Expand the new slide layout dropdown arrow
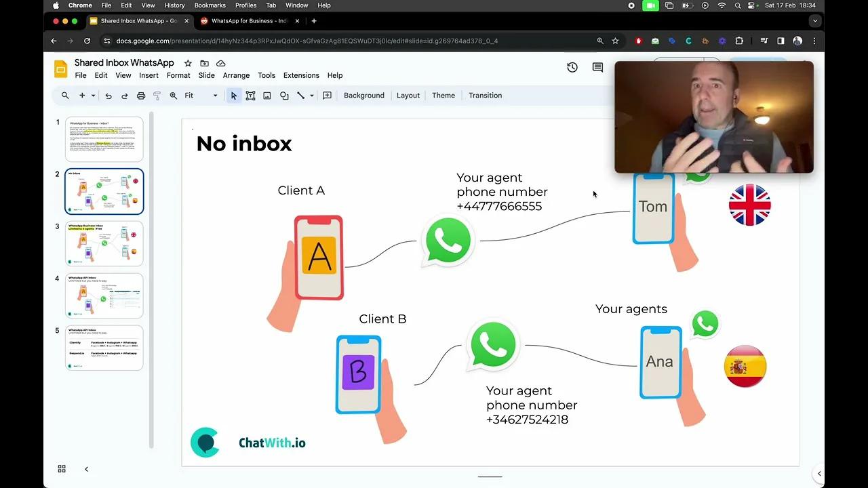This screenshot has height=488, width=868. (x=93, y=96)
